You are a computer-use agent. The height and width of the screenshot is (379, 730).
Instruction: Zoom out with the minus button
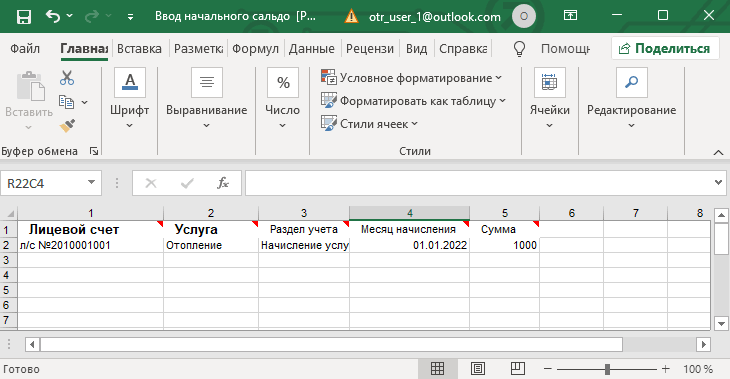point(548,369)
